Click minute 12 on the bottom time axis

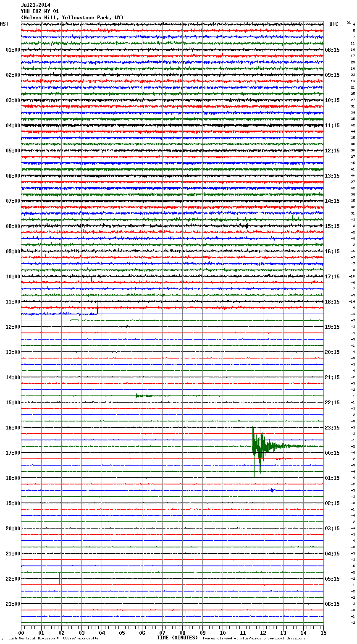263,633
